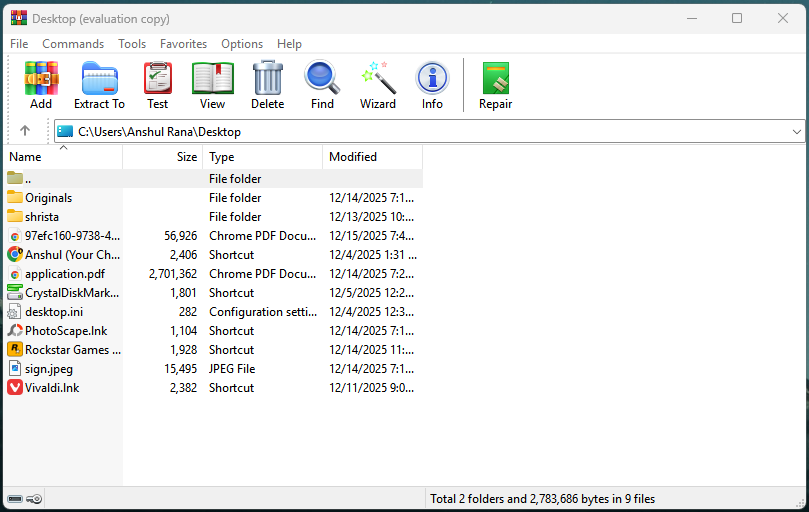The height and width of the screenshot is (512, 809).
Task: Sort by the Size column header
Action: click(x=163, y=157)
